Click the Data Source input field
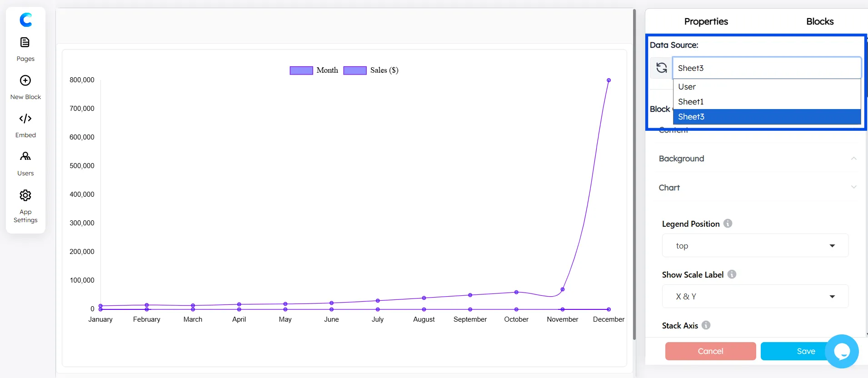Image resolution: width=868 pixels, height=378 pixels. pyautogui.click(x=766, y=68)
